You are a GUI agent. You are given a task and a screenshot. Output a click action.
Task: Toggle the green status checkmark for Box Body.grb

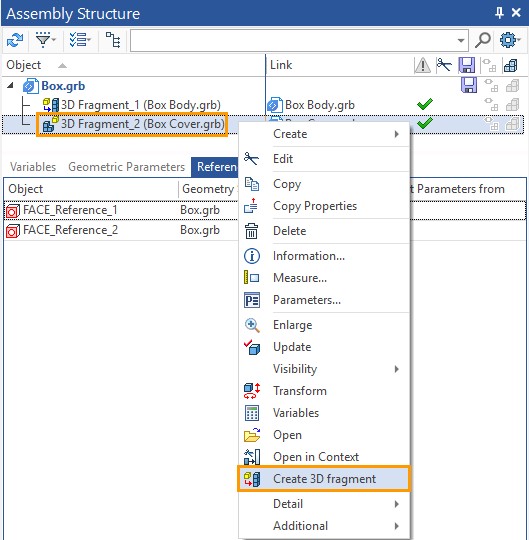[425, 104]
